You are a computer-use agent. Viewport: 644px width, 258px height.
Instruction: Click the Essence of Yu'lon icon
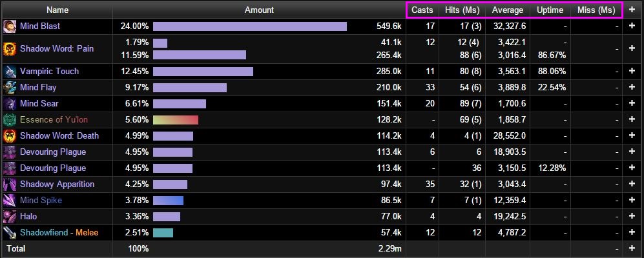10,120
